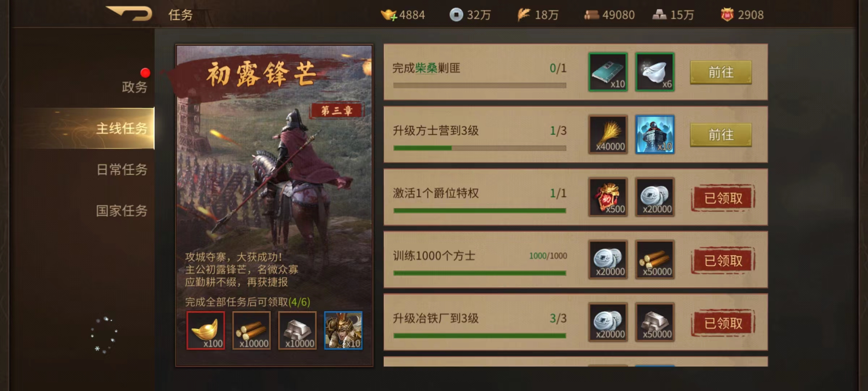Tap the gold ingot x100 chapter reward
Image resolution: width=868 pixels, height=391 pixels.
[x=205, y=330]
